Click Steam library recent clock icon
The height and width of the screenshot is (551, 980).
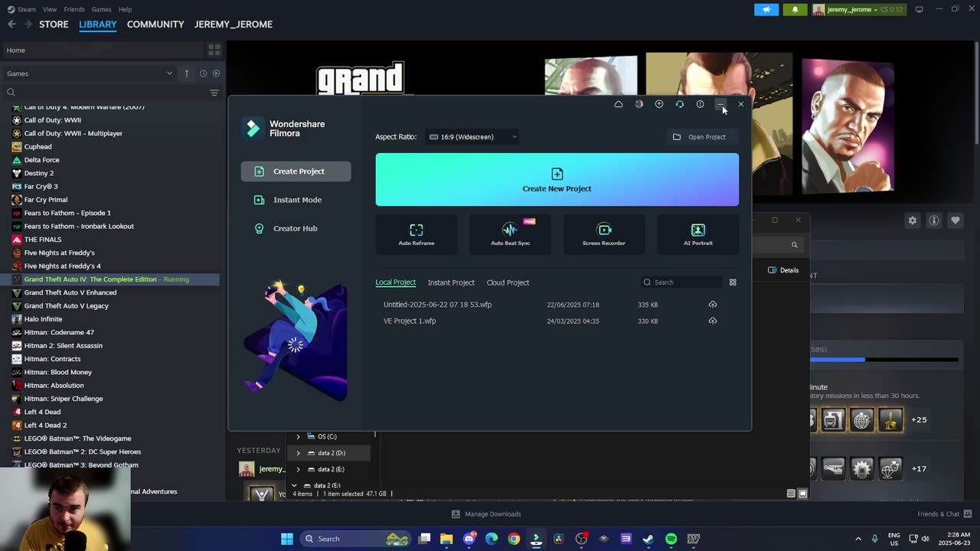pos(203,73)
